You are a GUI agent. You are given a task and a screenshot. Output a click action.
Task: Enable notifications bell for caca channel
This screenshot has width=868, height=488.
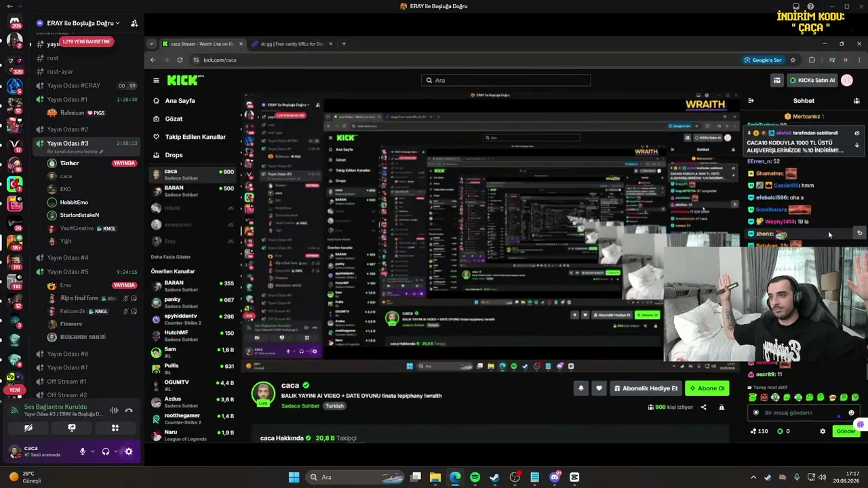581,388
